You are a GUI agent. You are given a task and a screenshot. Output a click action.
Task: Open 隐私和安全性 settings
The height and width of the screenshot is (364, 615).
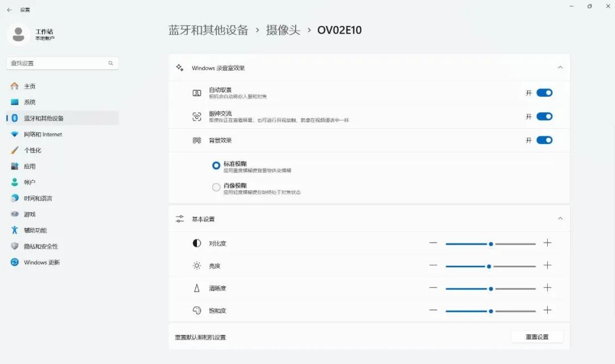(x=63, y=246)
